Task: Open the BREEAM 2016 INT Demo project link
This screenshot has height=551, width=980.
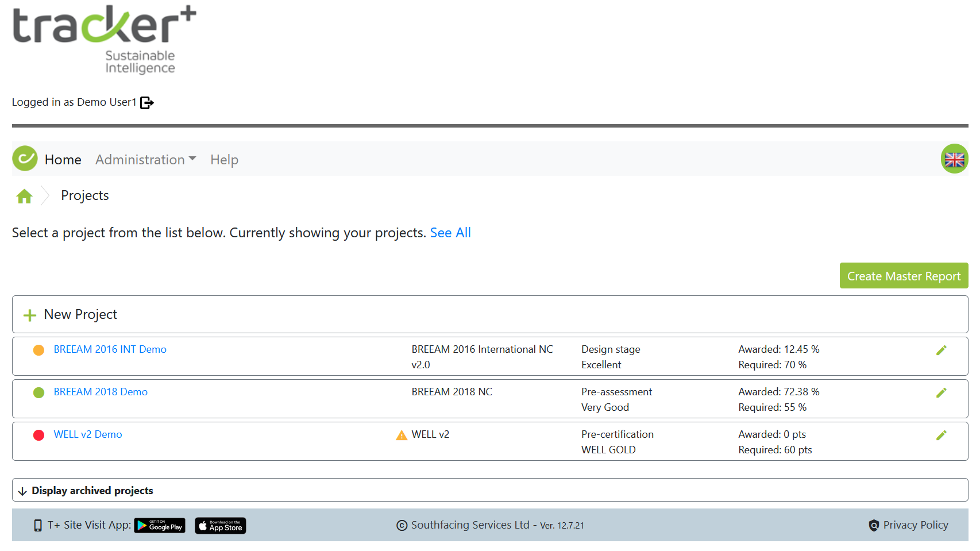Action: (110, 349)
